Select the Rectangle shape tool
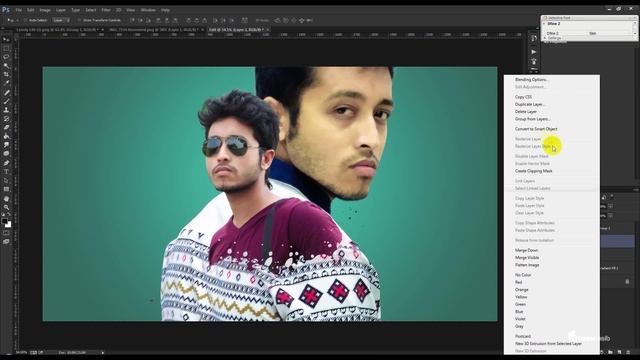 6,189
